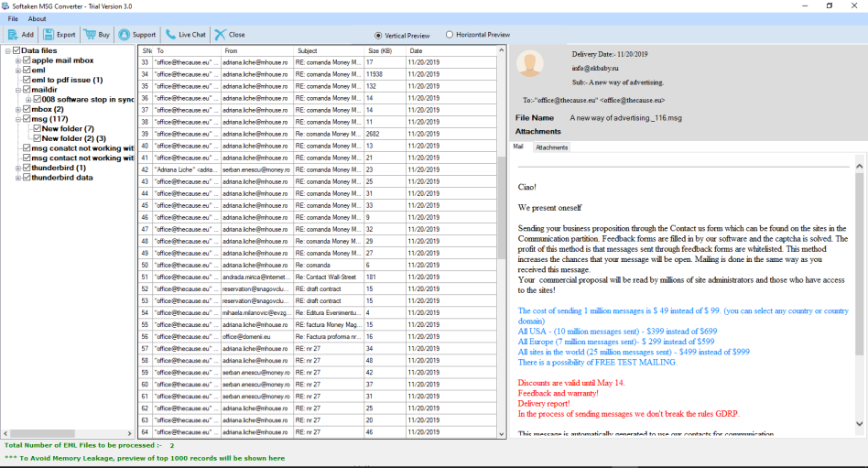The height and width of the screenshot is (468, 868).
Task: Click folder tree horizontal scrollbar right arrow
Action: tap(129, 434)
